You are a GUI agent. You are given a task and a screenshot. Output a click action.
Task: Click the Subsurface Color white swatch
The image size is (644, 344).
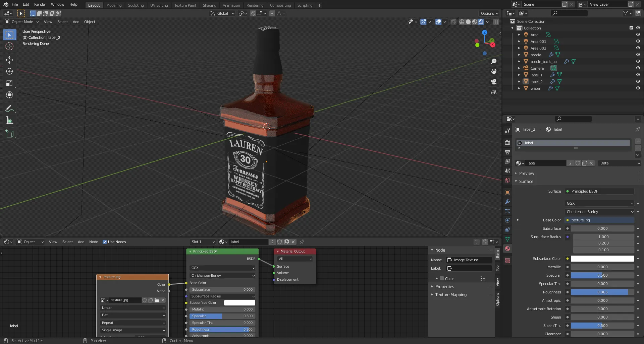[602, 259]
